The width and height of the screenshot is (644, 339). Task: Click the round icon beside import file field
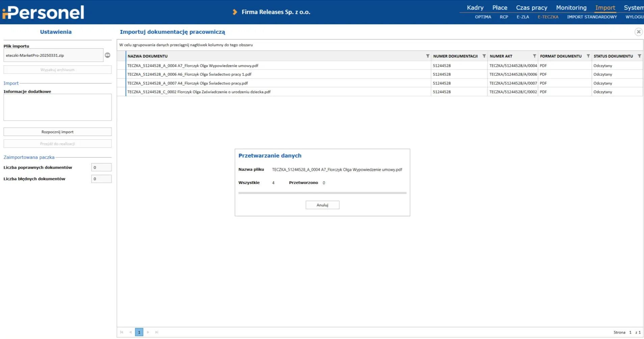point(107,55)
